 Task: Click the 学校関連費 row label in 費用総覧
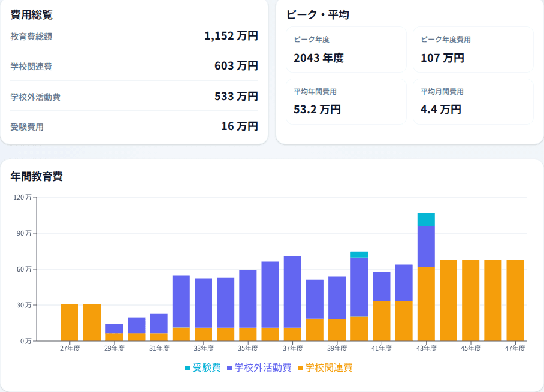tap(31, 67)
